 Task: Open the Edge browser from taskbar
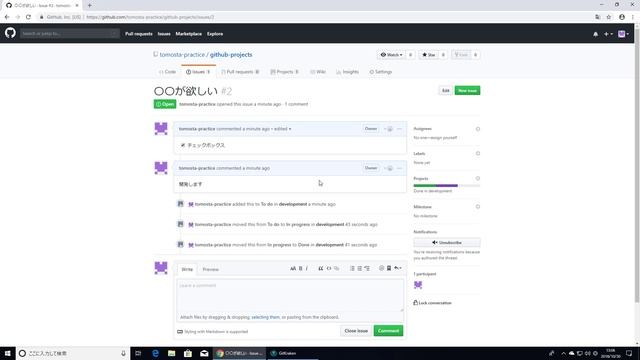pyautogui.click(x=155, y=353)
